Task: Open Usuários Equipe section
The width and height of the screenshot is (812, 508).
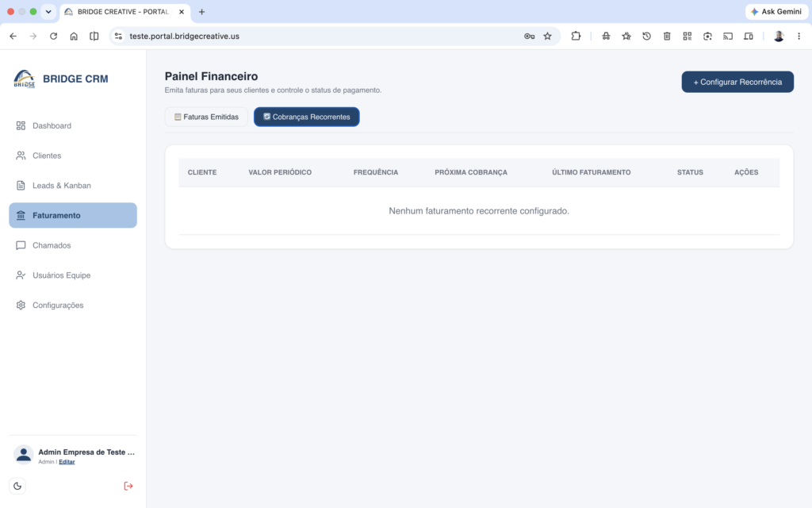Action: (73, 275)
